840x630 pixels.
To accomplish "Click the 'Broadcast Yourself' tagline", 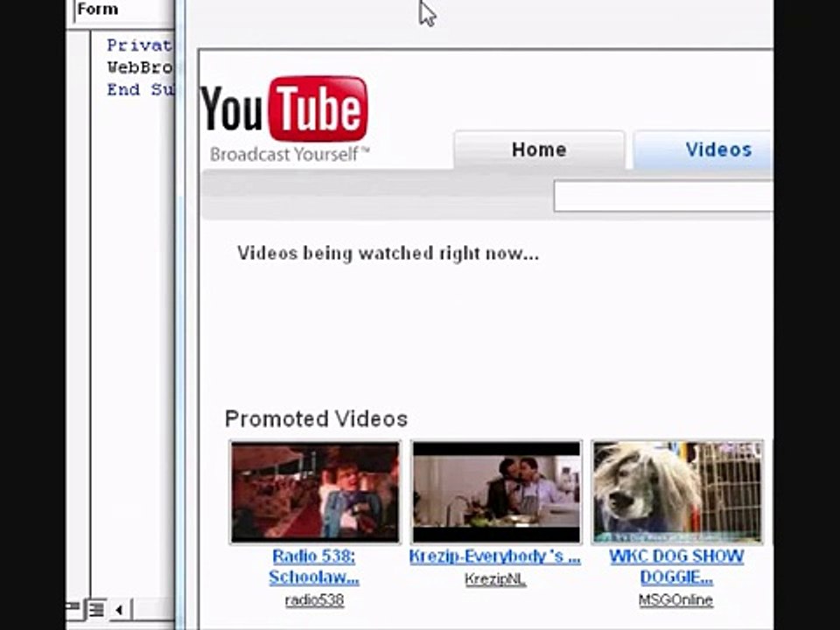I will 290,155.
